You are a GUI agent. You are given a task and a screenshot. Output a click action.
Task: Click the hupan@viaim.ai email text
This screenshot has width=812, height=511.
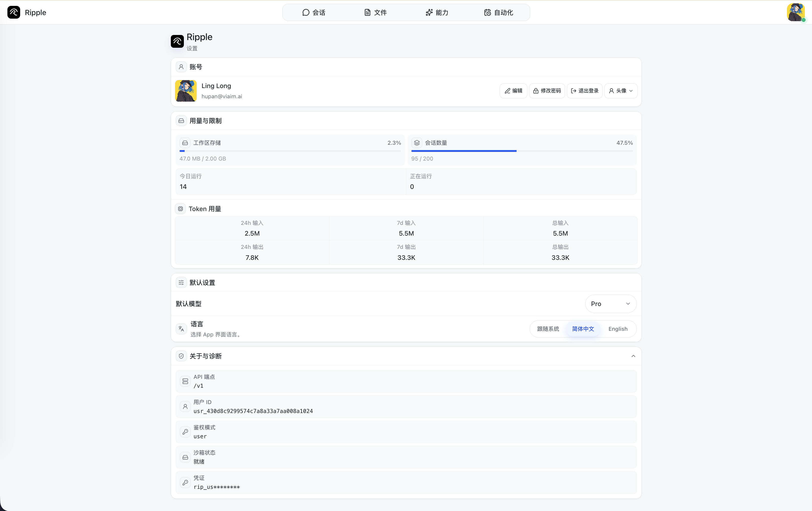point(222,96)
